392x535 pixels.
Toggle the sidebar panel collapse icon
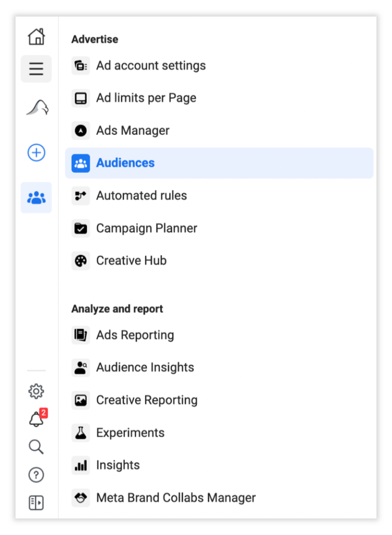point(36,503)
